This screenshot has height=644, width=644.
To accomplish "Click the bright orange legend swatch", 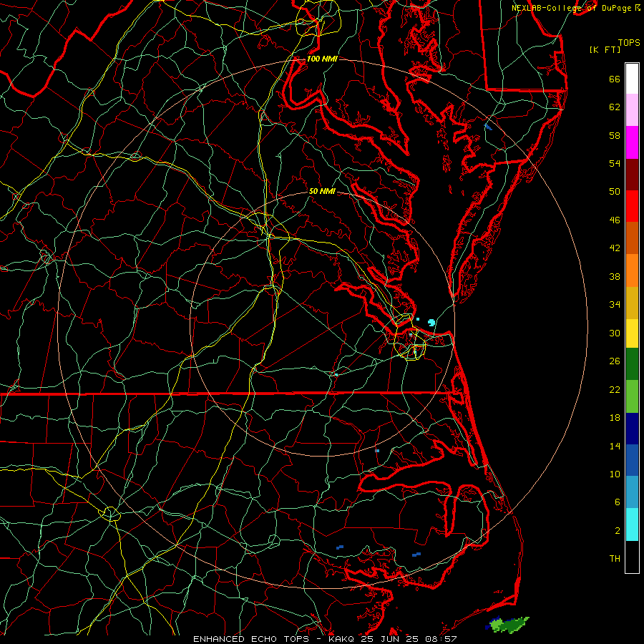I will (x=632, y=270).
